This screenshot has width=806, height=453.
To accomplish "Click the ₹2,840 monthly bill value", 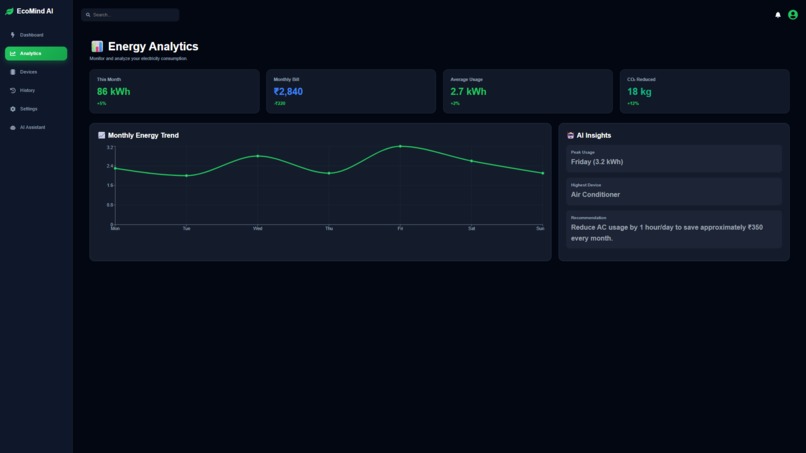I will click(x=288, y=92).
